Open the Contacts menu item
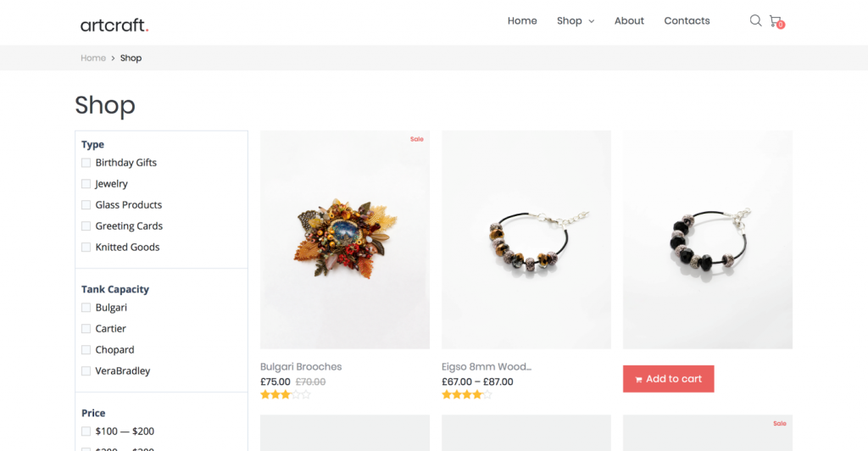Viewport: 868px width, 451px height. 687,21
